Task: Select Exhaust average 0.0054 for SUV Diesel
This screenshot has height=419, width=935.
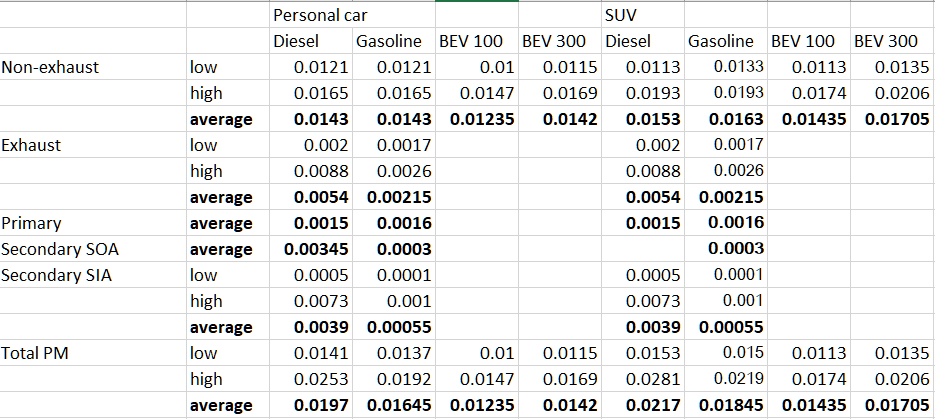Action: pos(653,197)
